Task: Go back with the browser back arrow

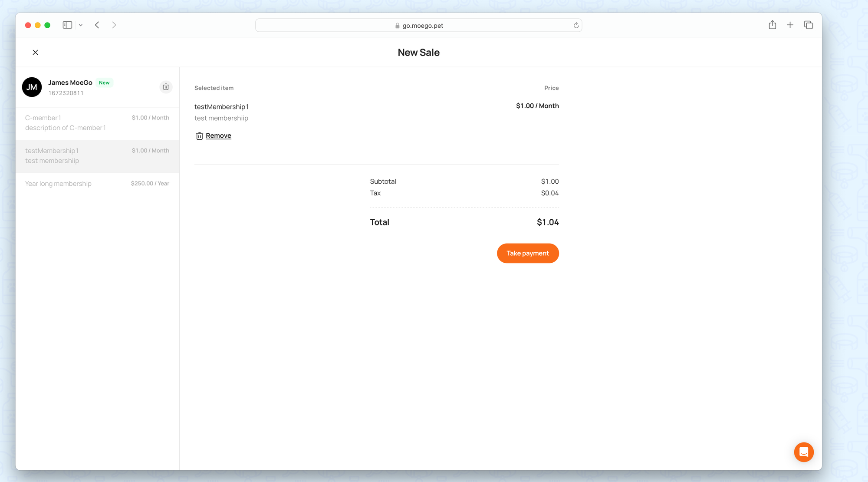Action: click(97, 25)
